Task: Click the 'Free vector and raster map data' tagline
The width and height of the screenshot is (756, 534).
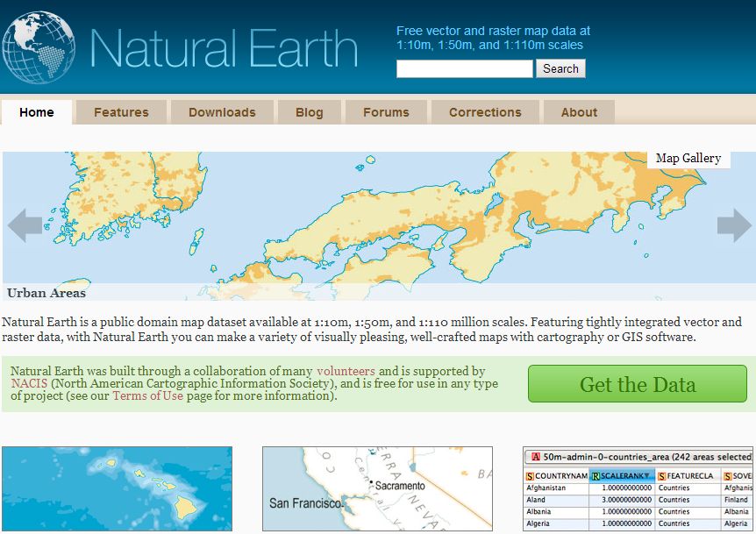Action: point(493,38)
